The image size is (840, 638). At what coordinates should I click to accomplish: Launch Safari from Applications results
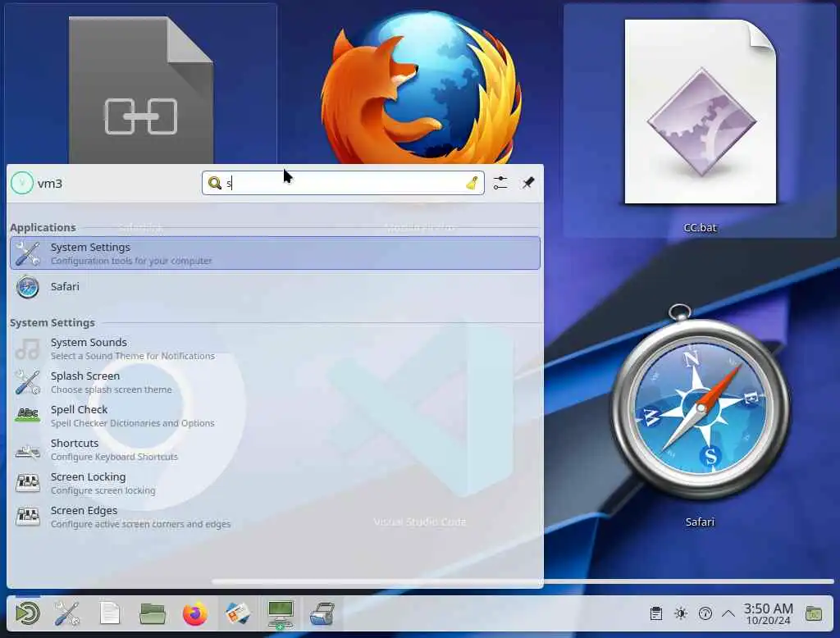275,286
